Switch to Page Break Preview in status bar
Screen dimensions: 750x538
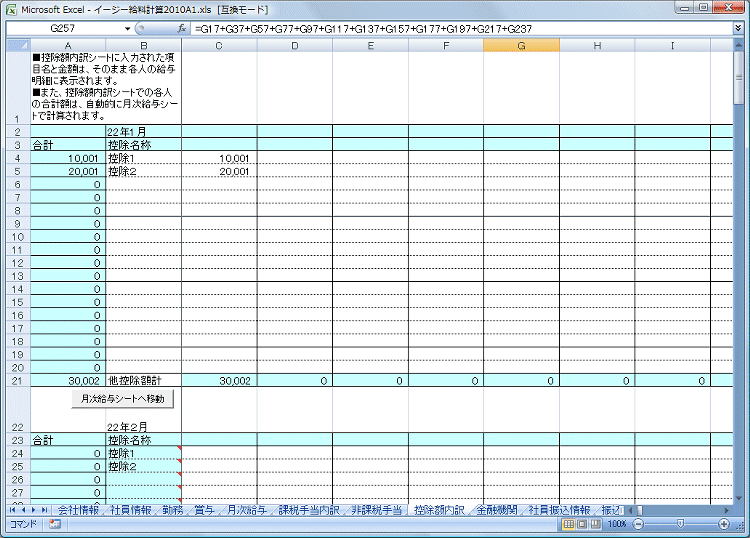(595, 524)
